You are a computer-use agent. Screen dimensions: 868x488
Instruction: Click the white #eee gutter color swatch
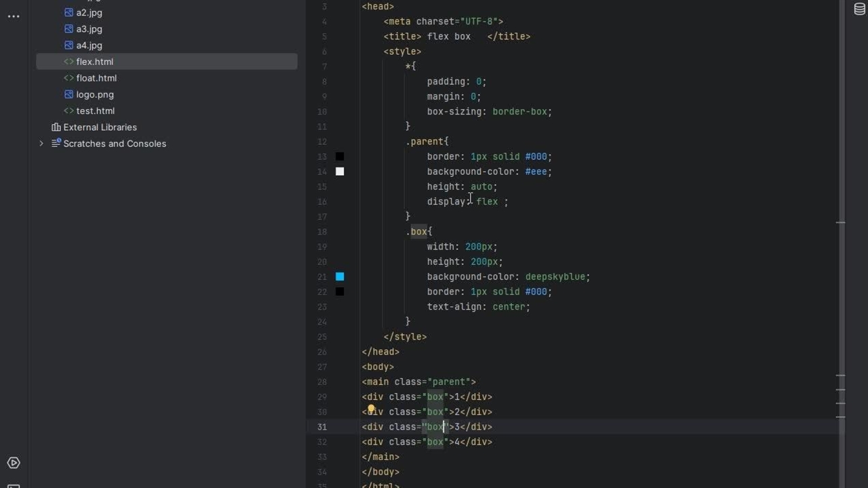[x=340, y=171]
